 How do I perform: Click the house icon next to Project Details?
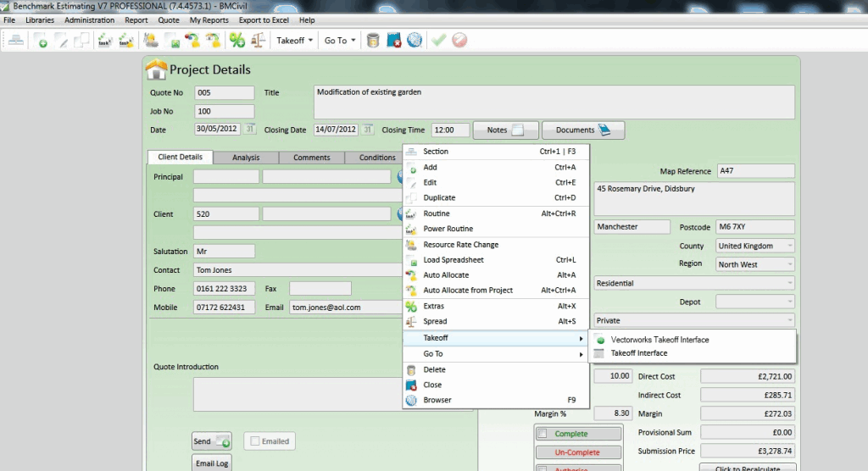click(156, 69)
